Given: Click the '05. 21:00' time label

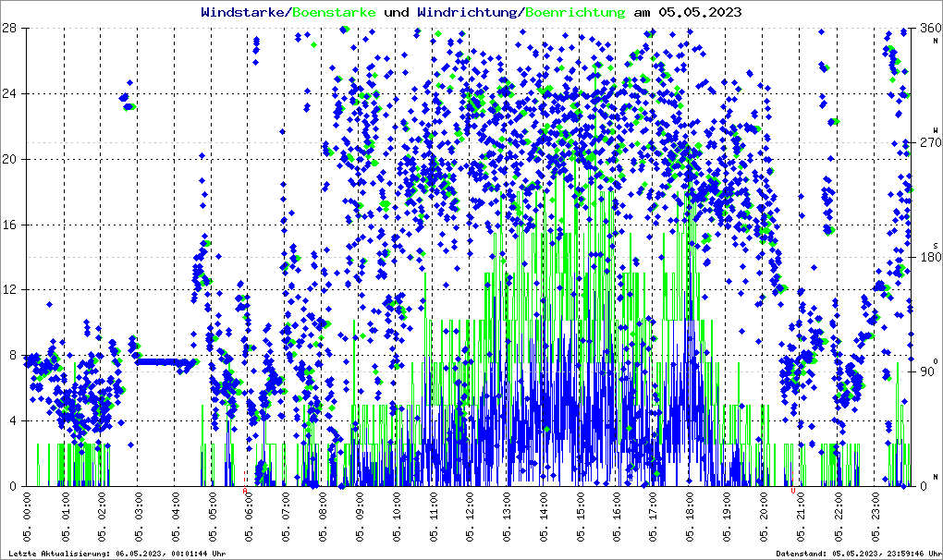Looking at the screenshot, I should [x=801, y=517].
